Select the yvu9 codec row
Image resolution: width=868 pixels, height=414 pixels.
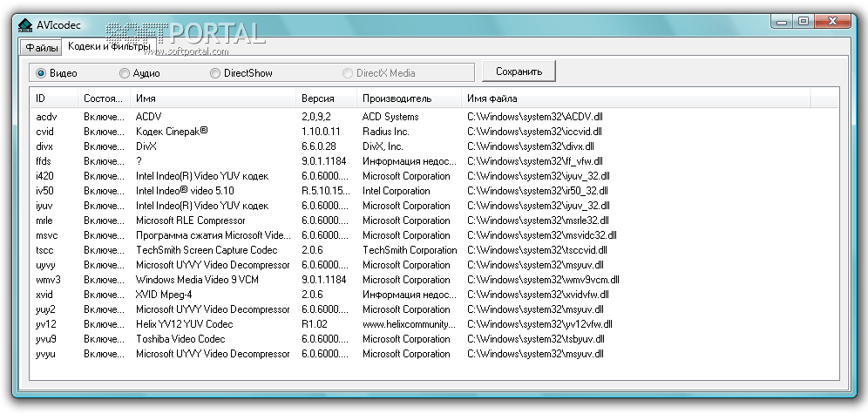pyautogui.click(x=433, y=339)
